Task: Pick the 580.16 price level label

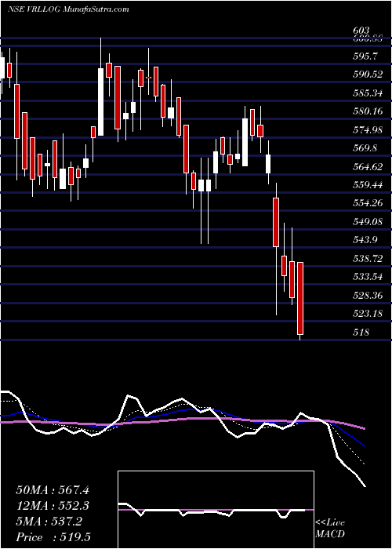Action: [368, 111]
